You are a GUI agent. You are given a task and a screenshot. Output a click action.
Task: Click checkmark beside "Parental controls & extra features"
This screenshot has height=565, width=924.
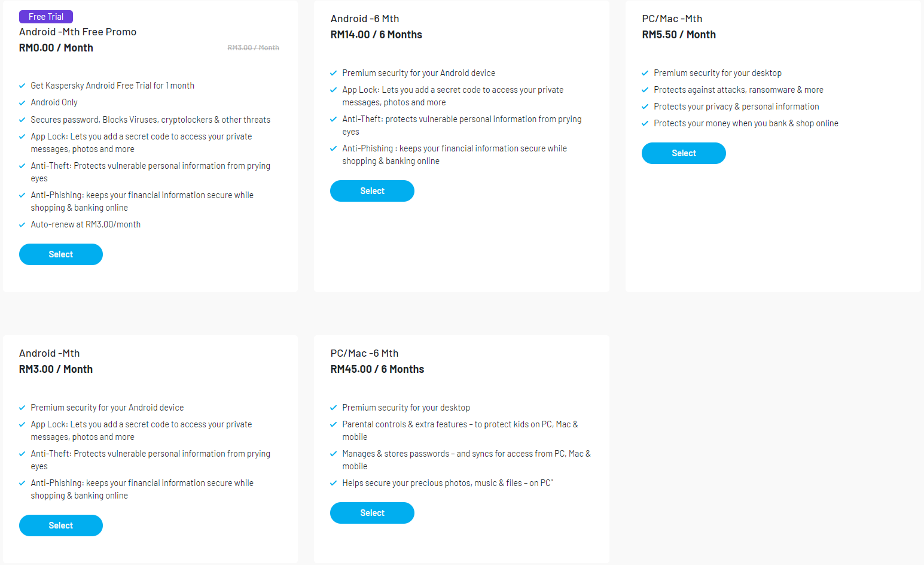coord(334,425)
